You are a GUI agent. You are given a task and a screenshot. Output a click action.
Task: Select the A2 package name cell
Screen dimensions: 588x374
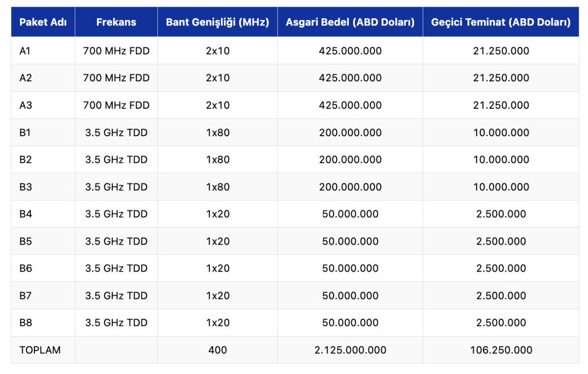pyautogui.click(x=25, y=78)
